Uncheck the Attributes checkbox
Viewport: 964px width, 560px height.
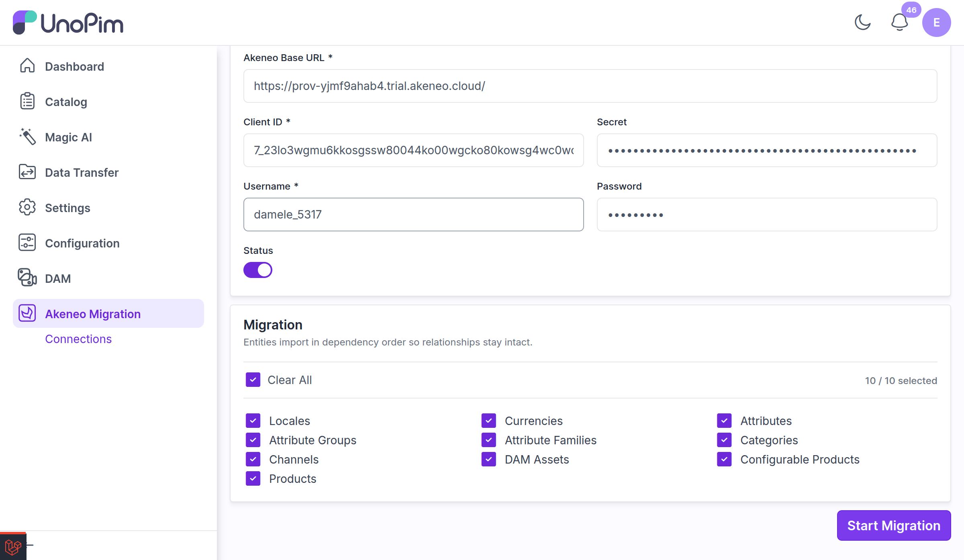(724, 421)
